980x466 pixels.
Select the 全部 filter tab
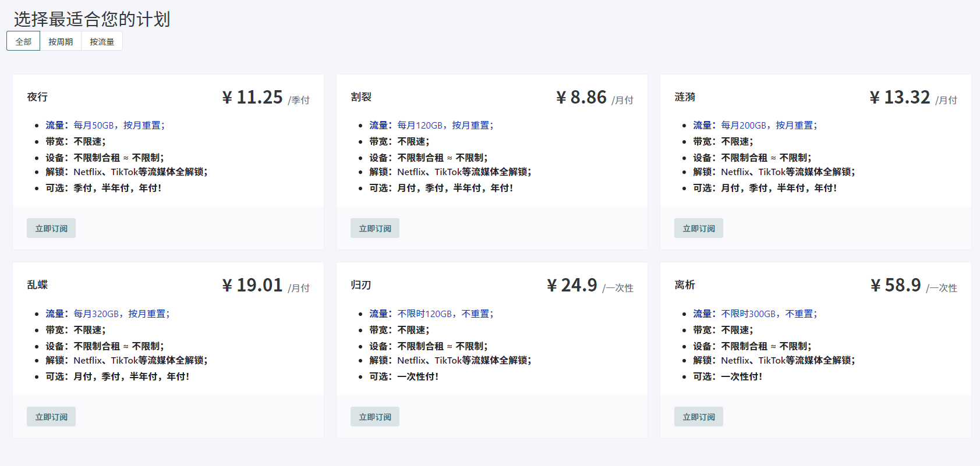click(x=23, y=42)
